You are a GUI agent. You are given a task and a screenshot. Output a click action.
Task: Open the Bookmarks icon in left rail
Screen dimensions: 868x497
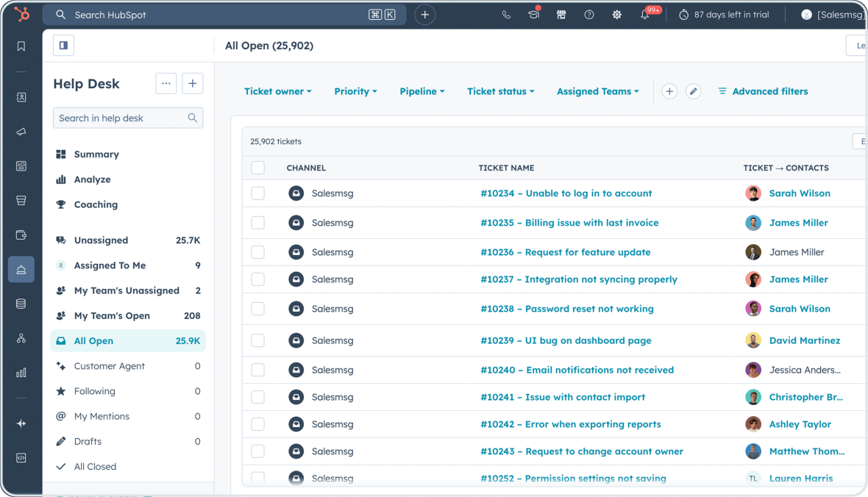click(x=21, y=46)
